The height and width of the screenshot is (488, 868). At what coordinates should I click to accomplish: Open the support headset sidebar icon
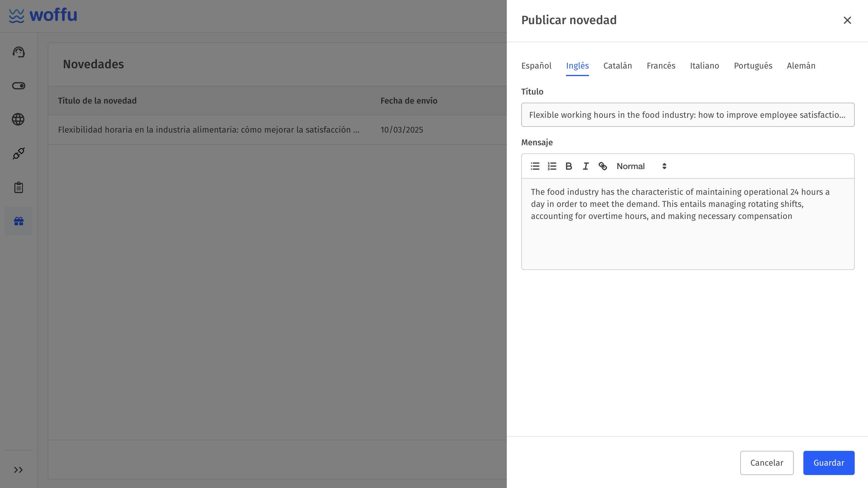click(18, 52)
